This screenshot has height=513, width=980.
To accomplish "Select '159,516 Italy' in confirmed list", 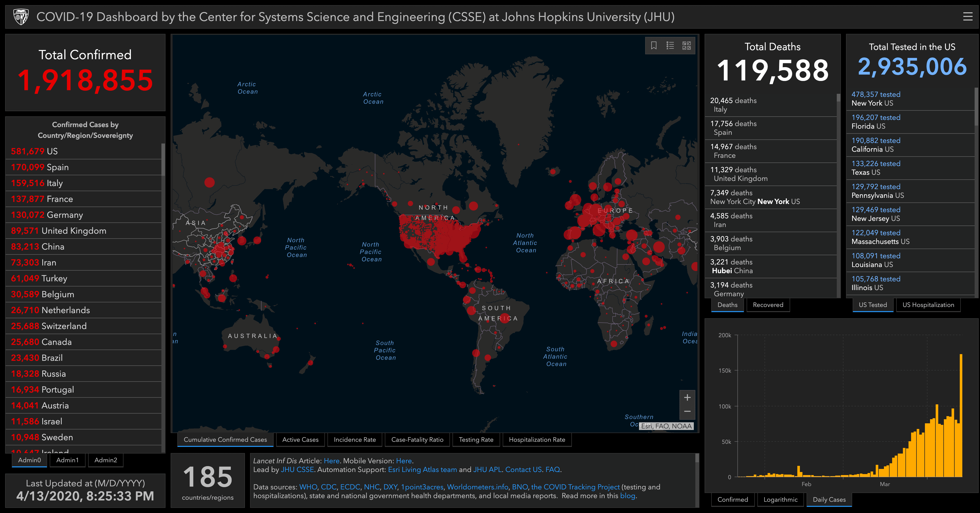I will coord(83,183).
